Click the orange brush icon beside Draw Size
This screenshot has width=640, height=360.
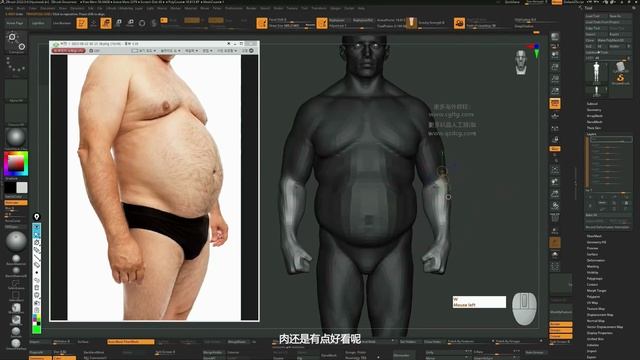pyautogui.click(x=262, y=23)
